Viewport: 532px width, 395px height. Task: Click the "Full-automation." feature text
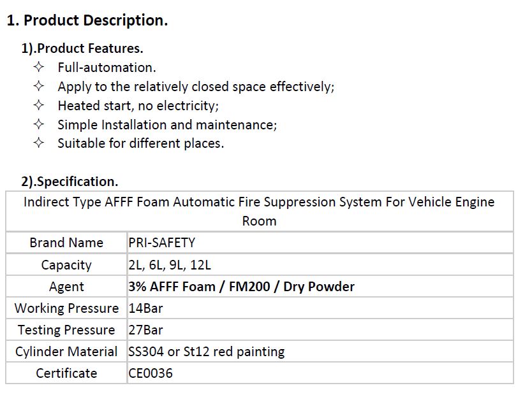(x=107, y=68)
